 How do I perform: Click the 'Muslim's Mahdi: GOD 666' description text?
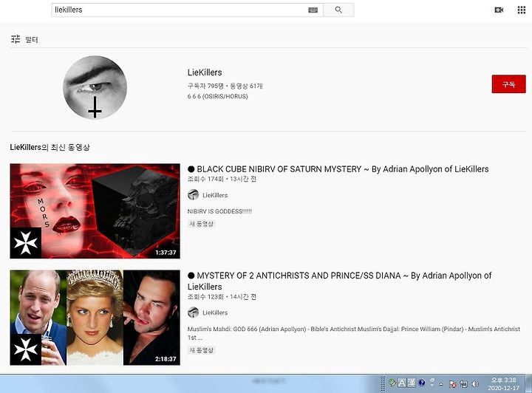[x=353, y=333]
